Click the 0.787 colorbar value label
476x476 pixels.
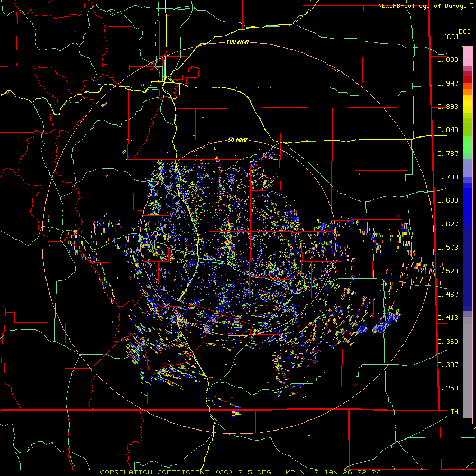[x=448, y=153]
